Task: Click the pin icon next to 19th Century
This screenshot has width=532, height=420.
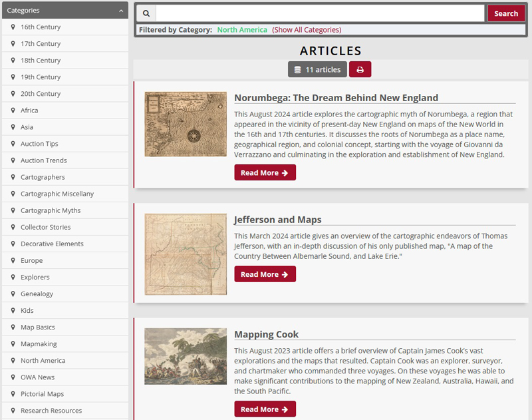Action: pos(13,77)
